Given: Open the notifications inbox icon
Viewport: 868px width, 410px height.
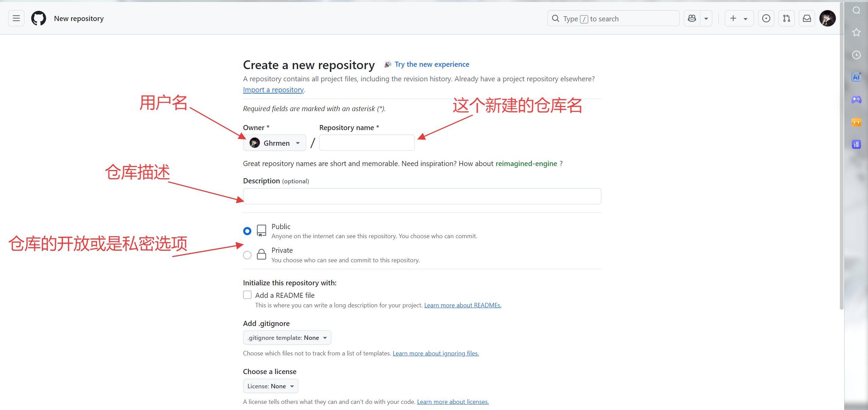Looking at the screenshot, I should (x=807, y=18).
